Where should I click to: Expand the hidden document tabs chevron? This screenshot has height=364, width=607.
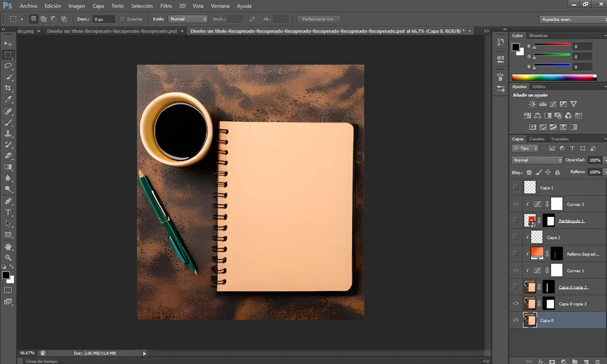click(x=486, y=31)
